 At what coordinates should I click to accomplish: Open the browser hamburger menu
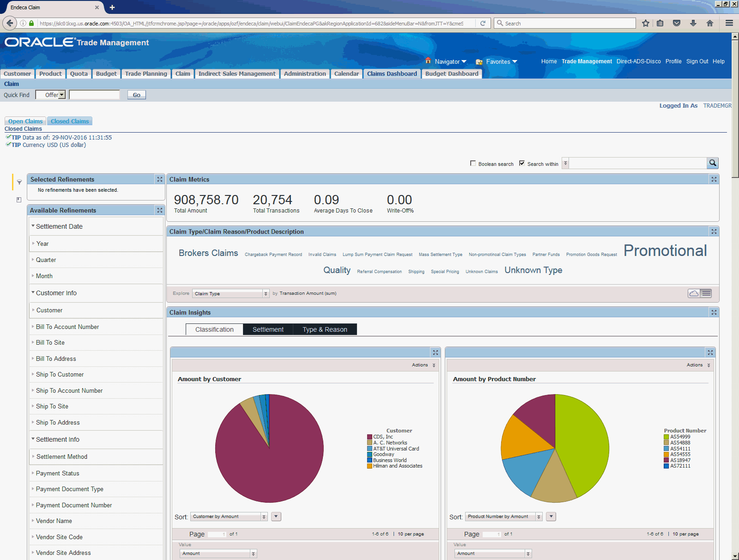pyautogui.click(x=729, y=23)
